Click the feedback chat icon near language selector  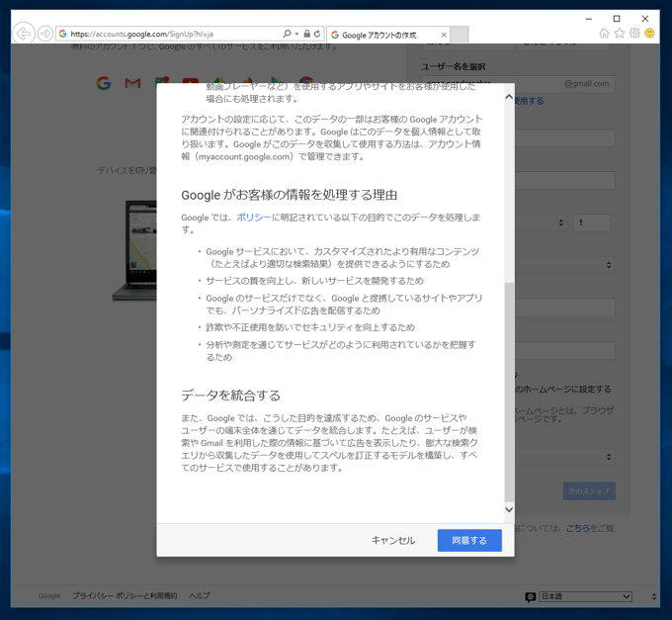530,596
